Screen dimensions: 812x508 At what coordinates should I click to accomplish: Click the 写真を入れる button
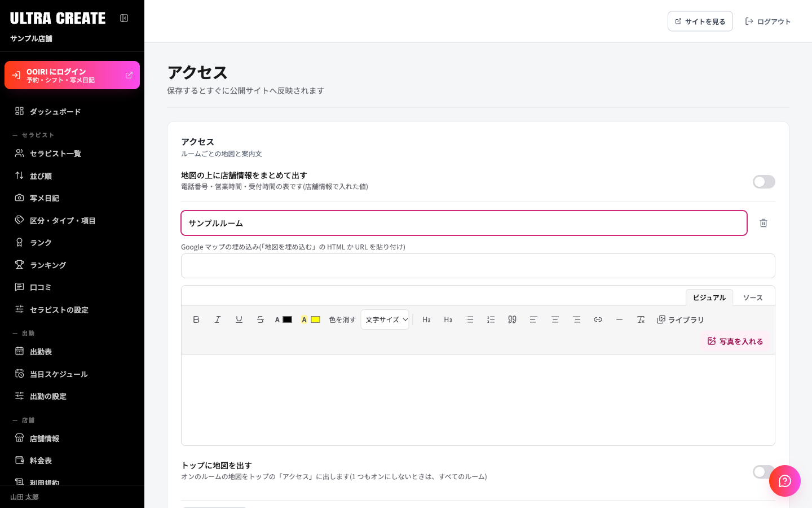(x=735, y=341)
